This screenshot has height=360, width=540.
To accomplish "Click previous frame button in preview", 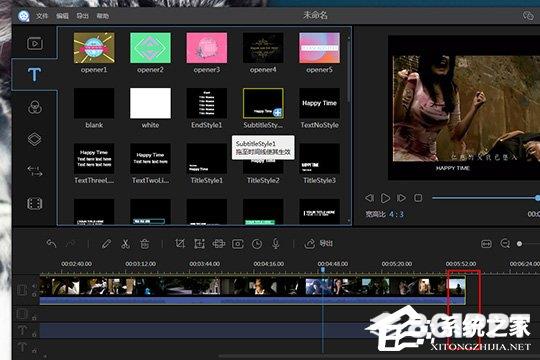I will 369,198.
